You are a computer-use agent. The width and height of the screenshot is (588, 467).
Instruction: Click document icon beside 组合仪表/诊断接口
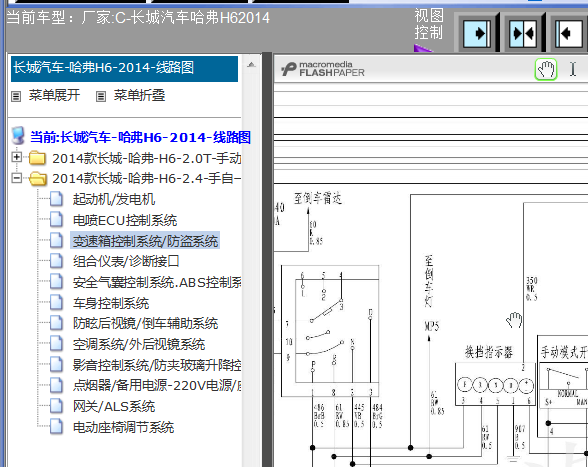pos(56,261)
